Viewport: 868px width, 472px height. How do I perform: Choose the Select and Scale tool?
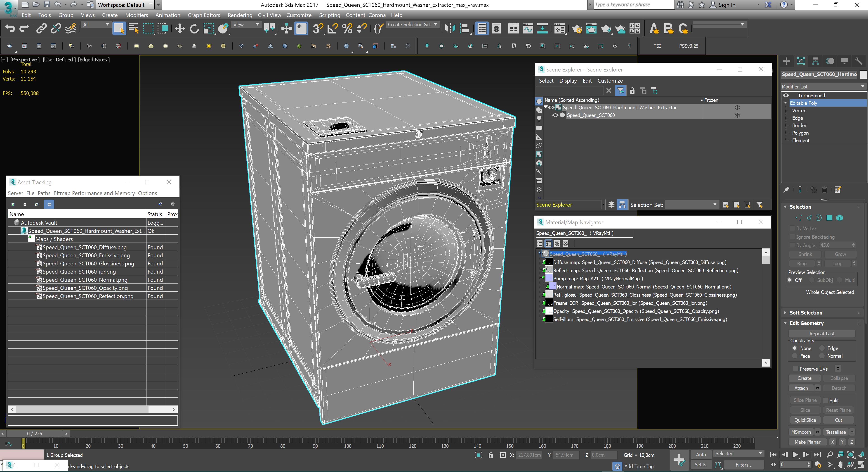click(209, 29)
